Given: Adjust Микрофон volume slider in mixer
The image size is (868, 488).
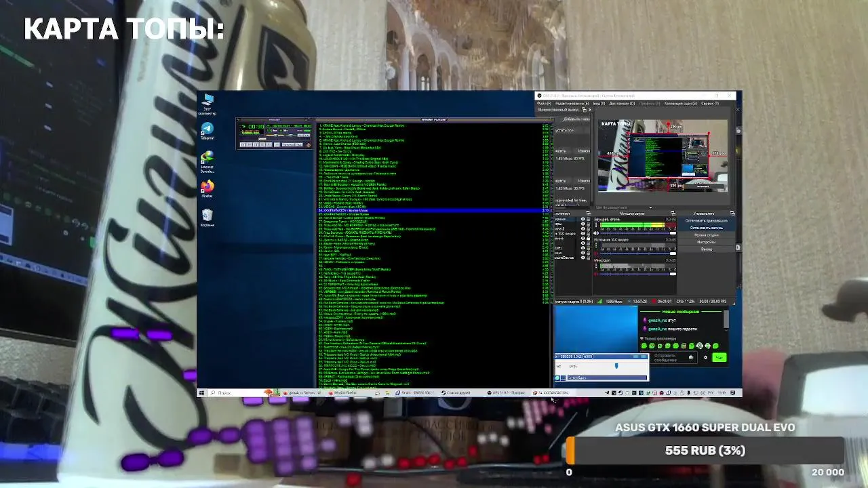Looking at the screenshot, I should tap(637, 274).
